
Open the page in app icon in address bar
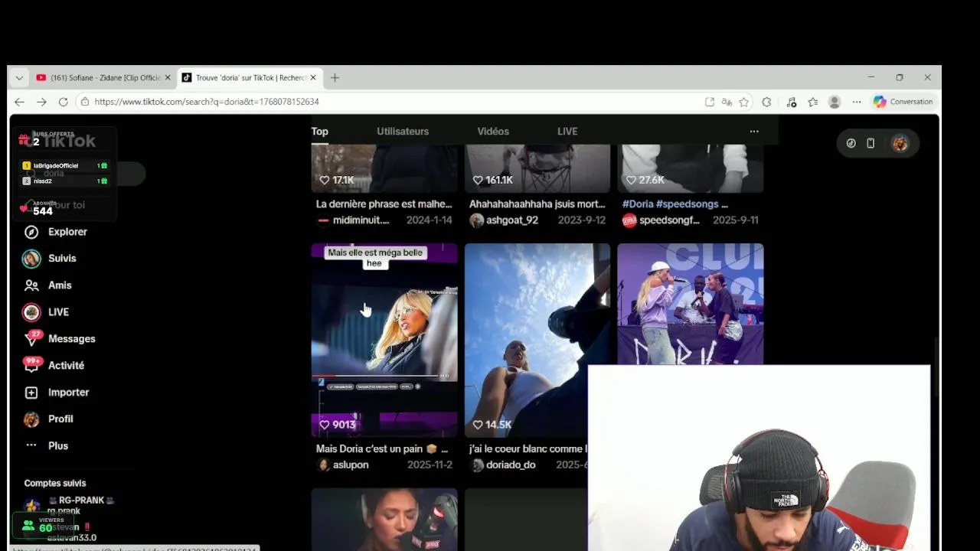pyautogui.click(x=710, y=102)
